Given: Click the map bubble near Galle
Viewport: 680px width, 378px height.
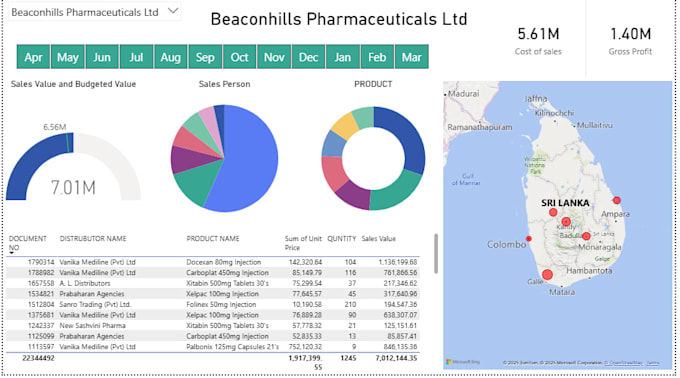Looking at the screenshot, I should click(x=547, y=275).
